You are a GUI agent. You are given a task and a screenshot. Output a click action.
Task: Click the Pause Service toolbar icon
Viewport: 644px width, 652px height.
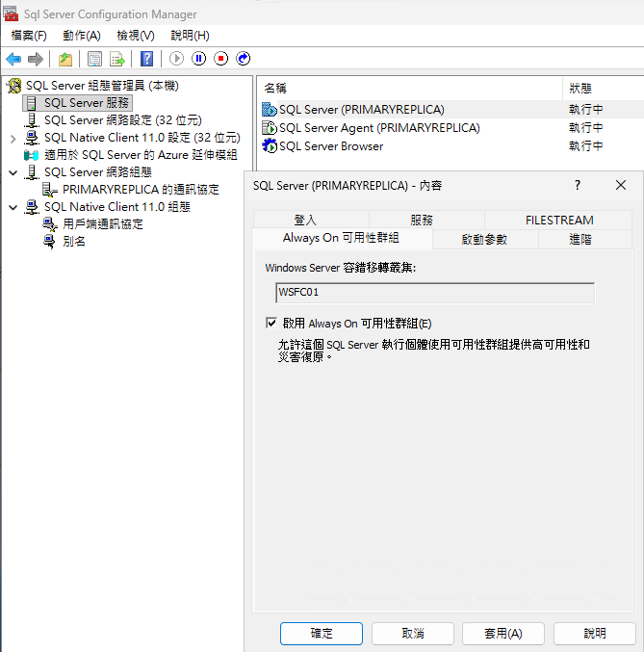(198, 59)
